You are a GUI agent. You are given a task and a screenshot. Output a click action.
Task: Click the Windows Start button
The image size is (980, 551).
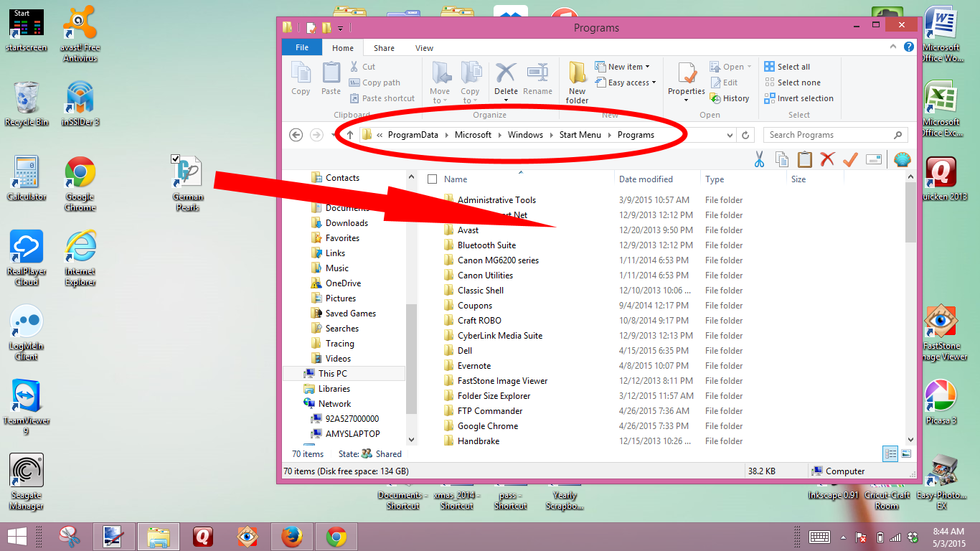[x=17, y=537]
